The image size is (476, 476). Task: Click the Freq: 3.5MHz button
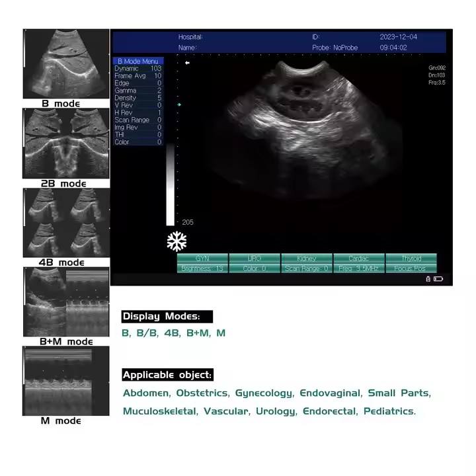[359, 268]
